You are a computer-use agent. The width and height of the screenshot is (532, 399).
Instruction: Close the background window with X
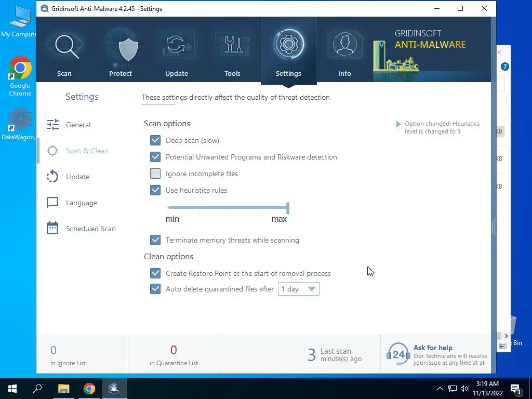click(x=499, y=52)
